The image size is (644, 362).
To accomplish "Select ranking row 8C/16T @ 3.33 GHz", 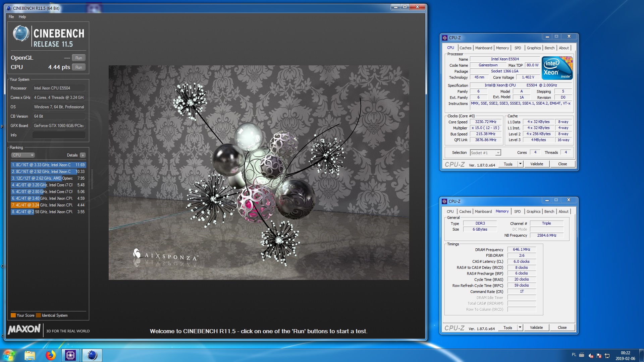I will [x=48, y=165].
